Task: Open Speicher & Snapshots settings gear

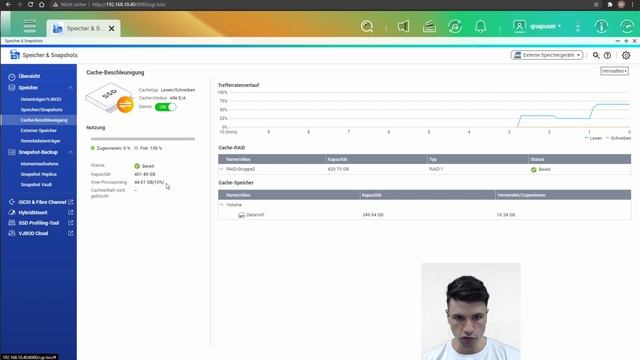Action: (626, 55)
